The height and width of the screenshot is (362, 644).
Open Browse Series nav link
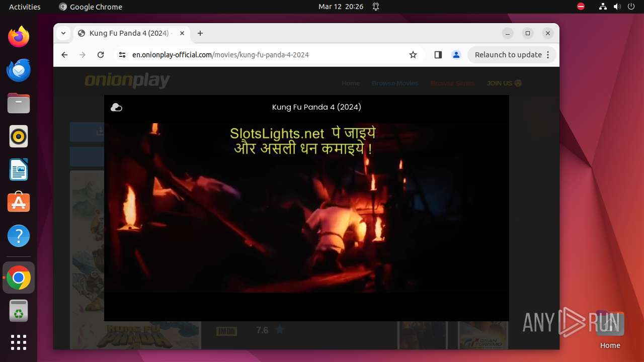coord(452,83)
